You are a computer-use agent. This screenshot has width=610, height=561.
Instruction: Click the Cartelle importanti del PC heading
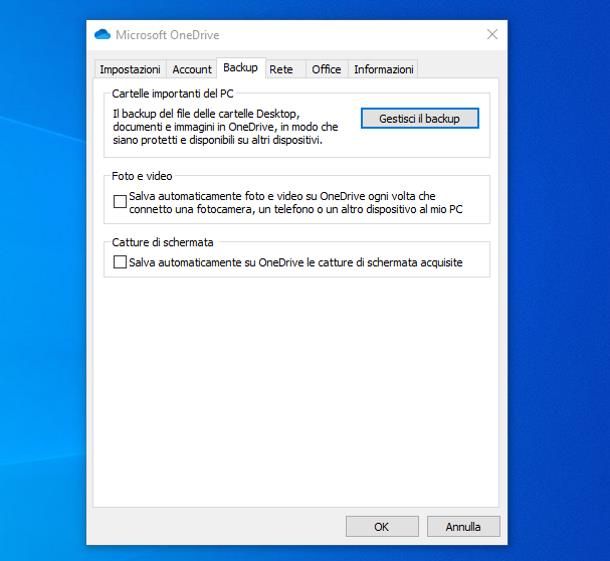(173, 94)
